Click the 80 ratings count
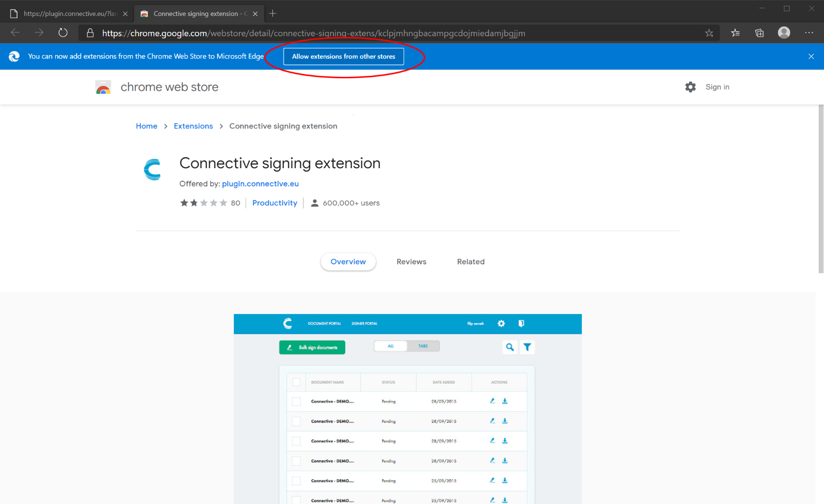The height and width of the screenshot is (504, 824). point(235,203)
